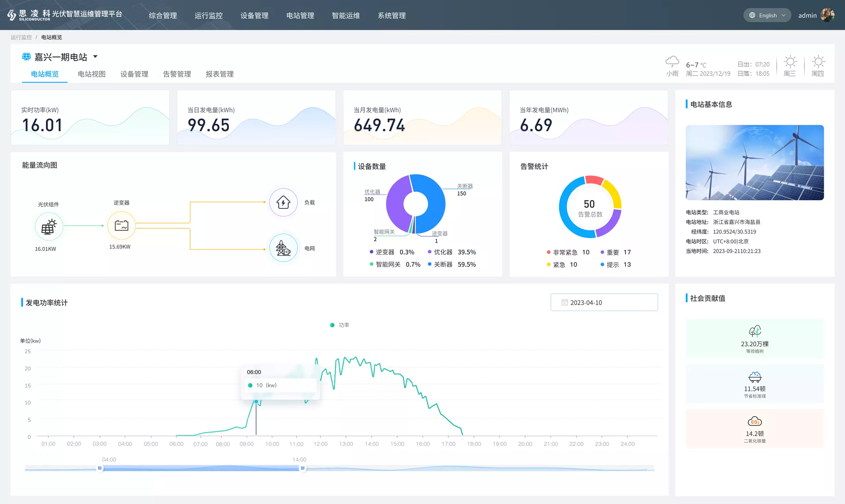
Task: Click the calendar icon in date field
Action: point(564,303)
